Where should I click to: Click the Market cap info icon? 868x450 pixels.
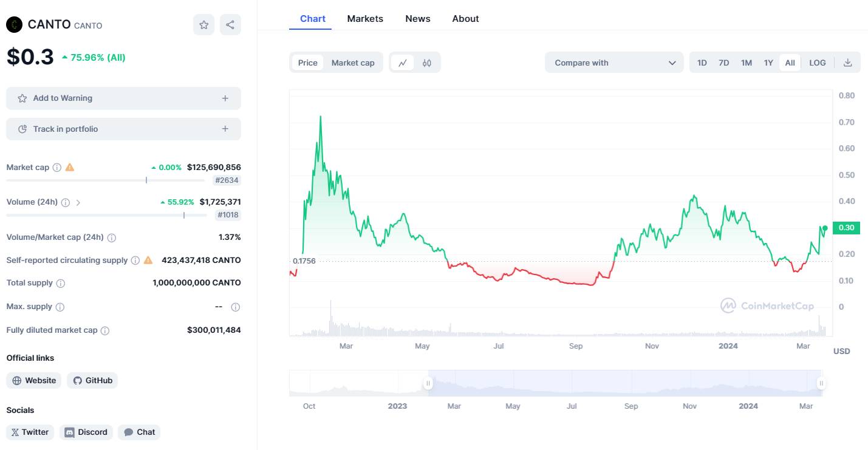57,167
